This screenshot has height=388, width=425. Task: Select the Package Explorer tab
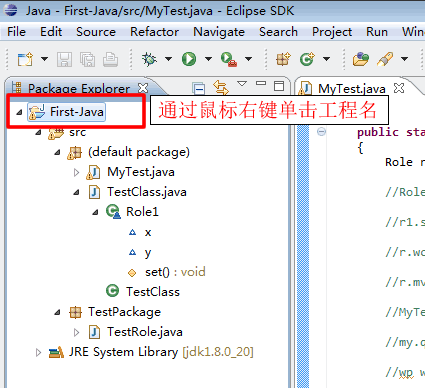[x=79, y=88]
